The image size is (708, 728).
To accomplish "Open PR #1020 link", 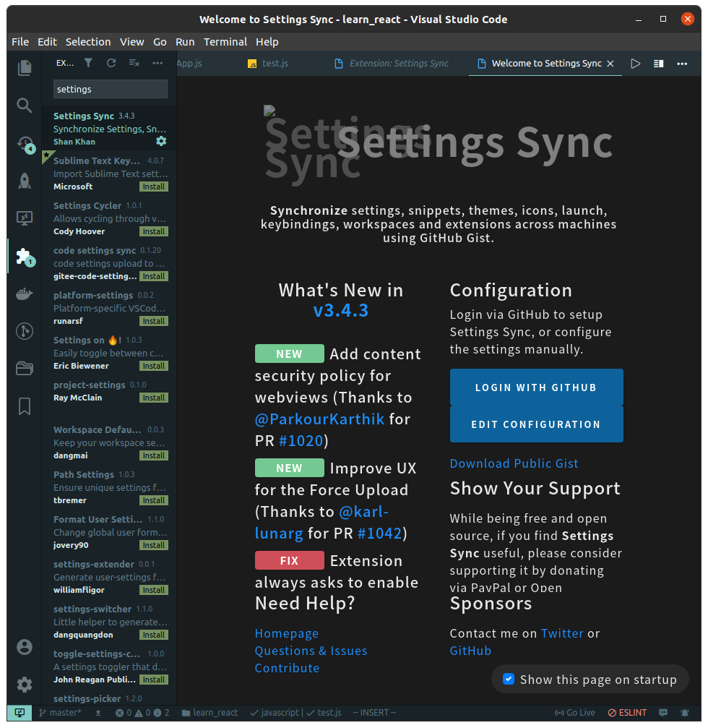I will pyautogui.click(x=301, y=440).
